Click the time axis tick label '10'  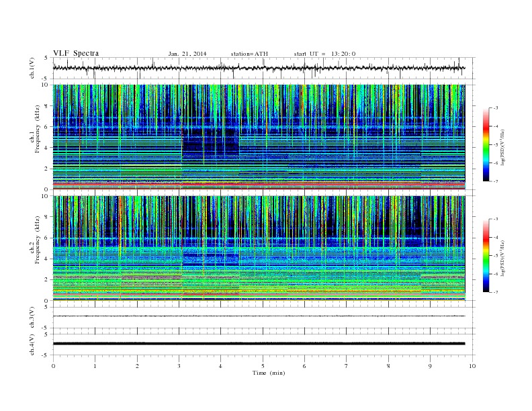tap(472, 366)
